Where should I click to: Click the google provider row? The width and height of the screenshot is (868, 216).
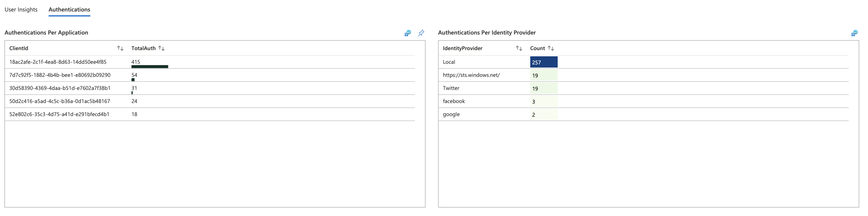[644, 115]
